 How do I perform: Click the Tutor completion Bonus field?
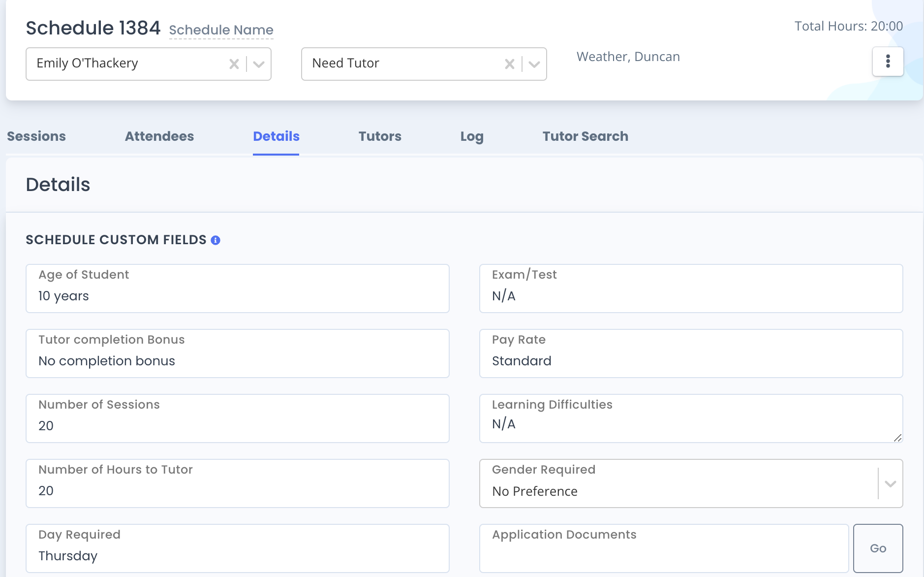tap(238, 353)
